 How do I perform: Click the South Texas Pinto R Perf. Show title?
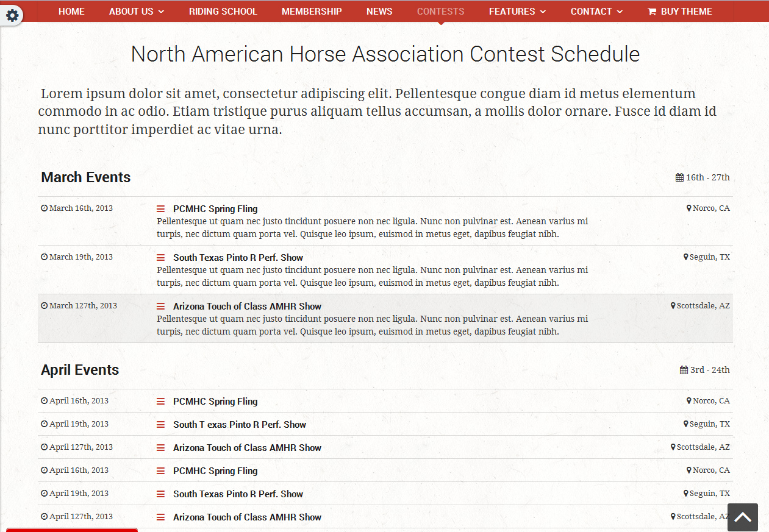238,257
